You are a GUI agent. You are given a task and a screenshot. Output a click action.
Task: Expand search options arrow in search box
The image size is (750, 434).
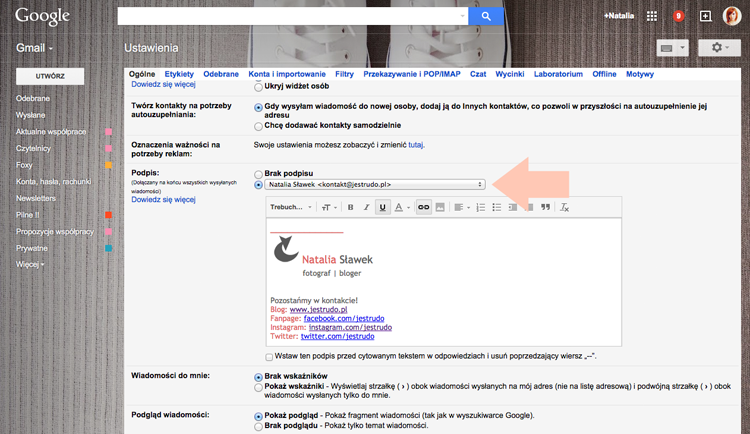pyautogui.click(x=462, y=16)
